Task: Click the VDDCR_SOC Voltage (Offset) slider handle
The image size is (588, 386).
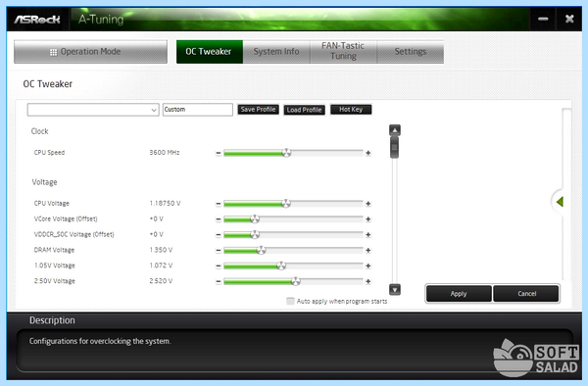Action: point(255,234)
